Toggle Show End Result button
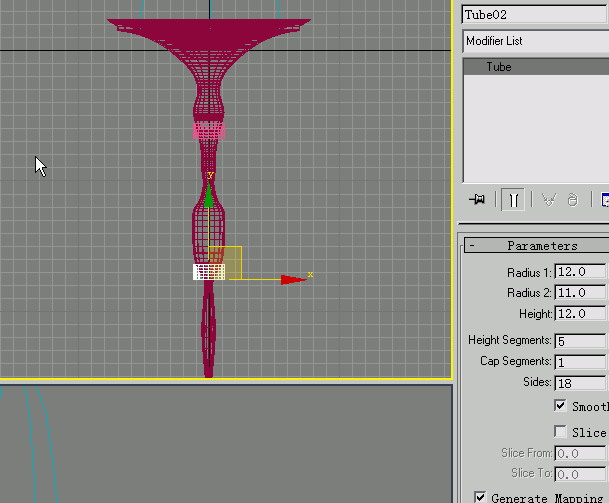 [513, 200]
